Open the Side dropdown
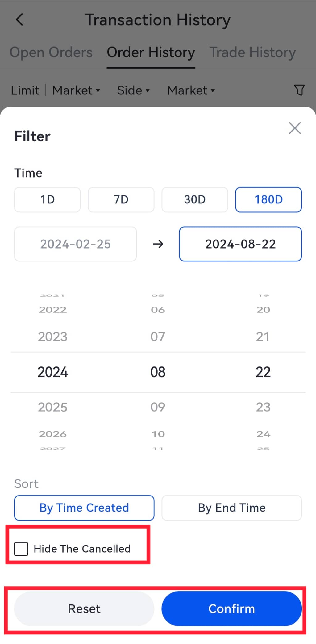This screenshot has width=316, height=644. point(133,90)
